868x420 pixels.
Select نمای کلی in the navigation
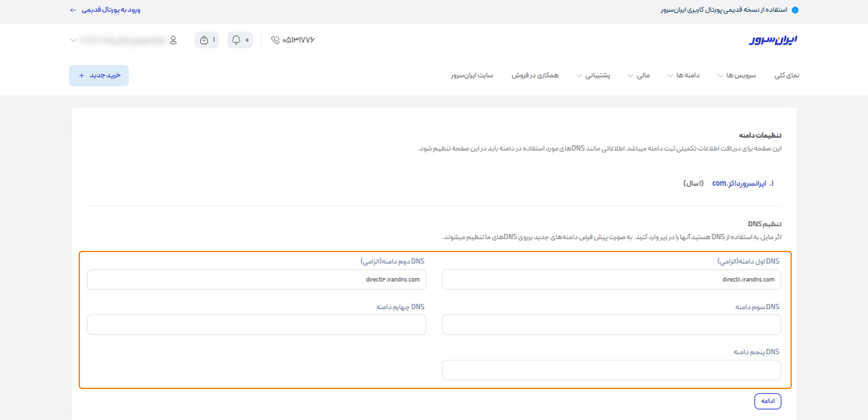(787, 75)
